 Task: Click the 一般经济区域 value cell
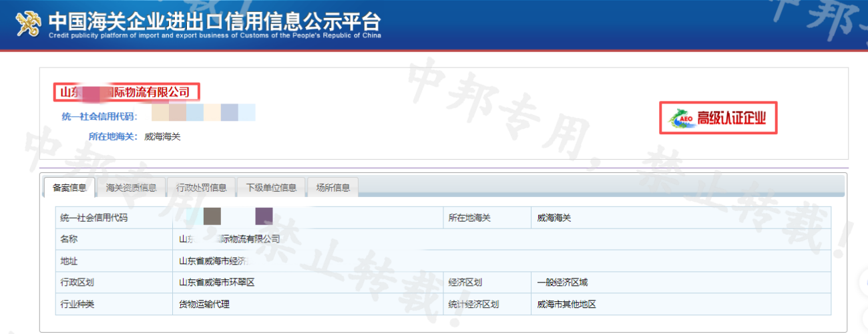[x=562, y=283]
